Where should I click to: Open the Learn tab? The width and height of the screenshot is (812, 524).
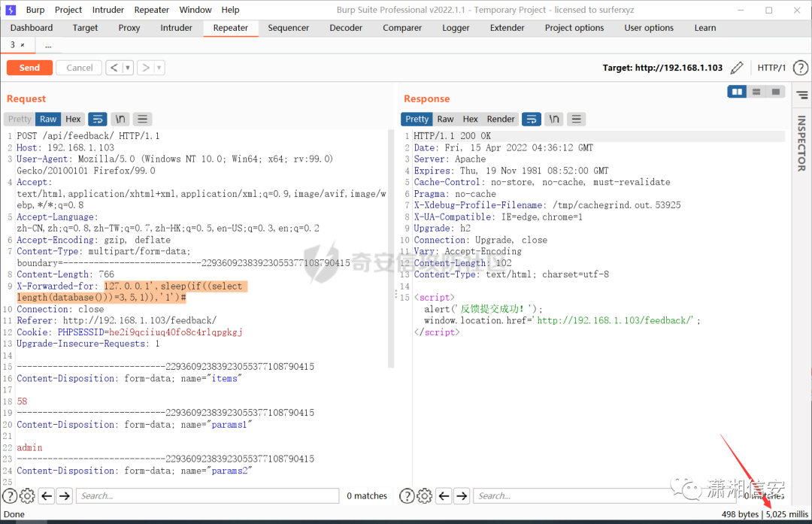coord(705,28)
